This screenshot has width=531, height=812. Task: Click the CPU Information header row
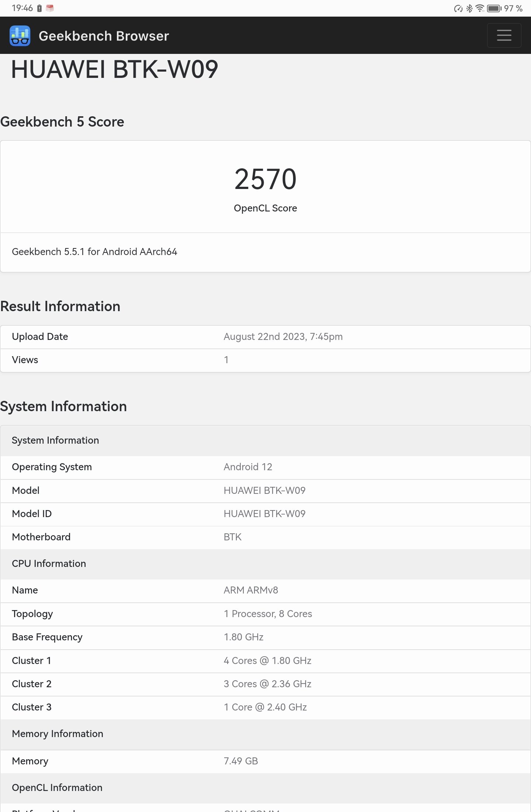point(265,564)
